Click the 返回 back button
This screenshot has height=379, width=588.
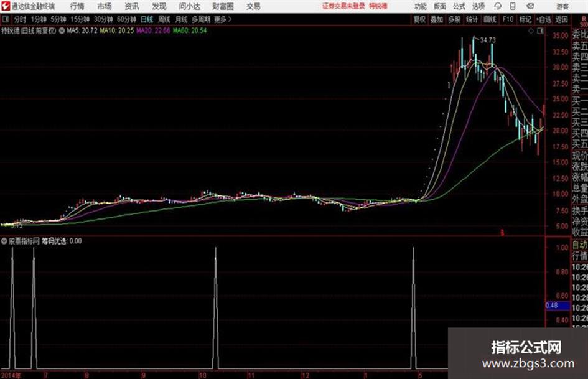point(561,19)
